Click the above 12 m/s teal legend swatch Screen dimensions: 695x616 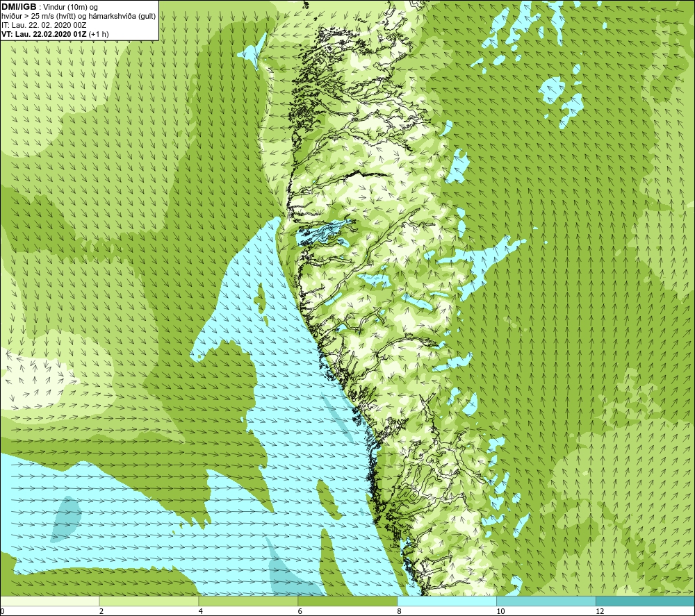point(646,601)
